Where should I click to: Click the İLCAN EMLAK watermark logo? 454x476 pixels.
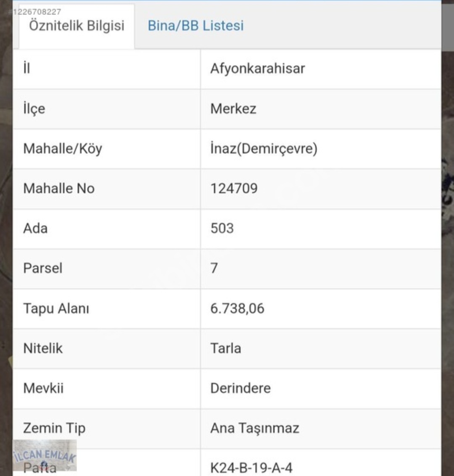(45, 455)
